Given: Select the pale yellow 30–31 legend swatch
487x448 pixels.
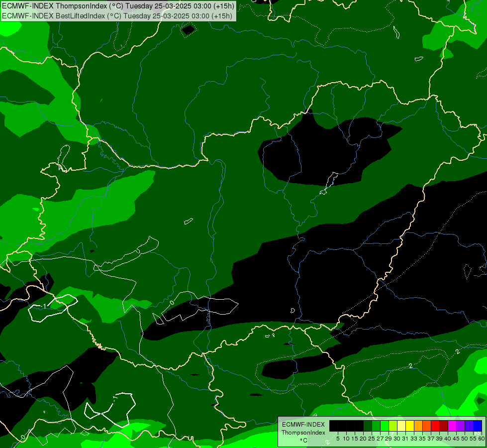Looking at the screenshot, I should 401,426.
